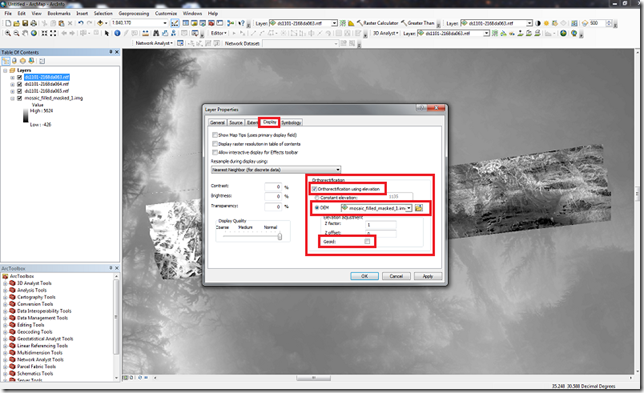Click the Apply button
This screenshot has width=644, height=393.
428,276
